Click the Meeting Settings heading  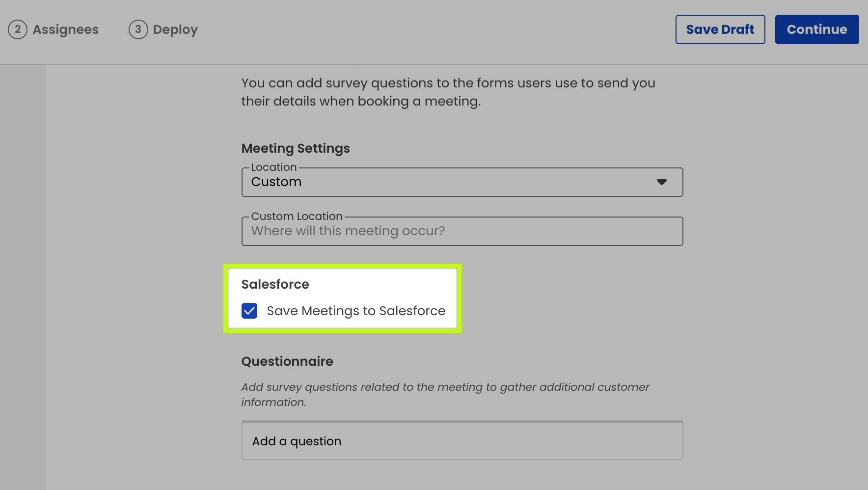coord(296,148)
